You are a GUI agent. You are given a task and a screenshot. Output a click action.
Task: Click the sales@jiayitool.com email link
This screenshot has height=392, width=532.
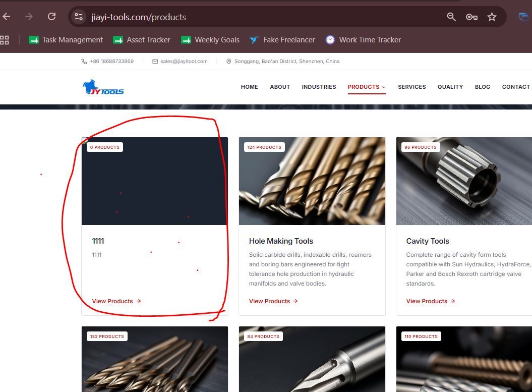click(184, 62)
